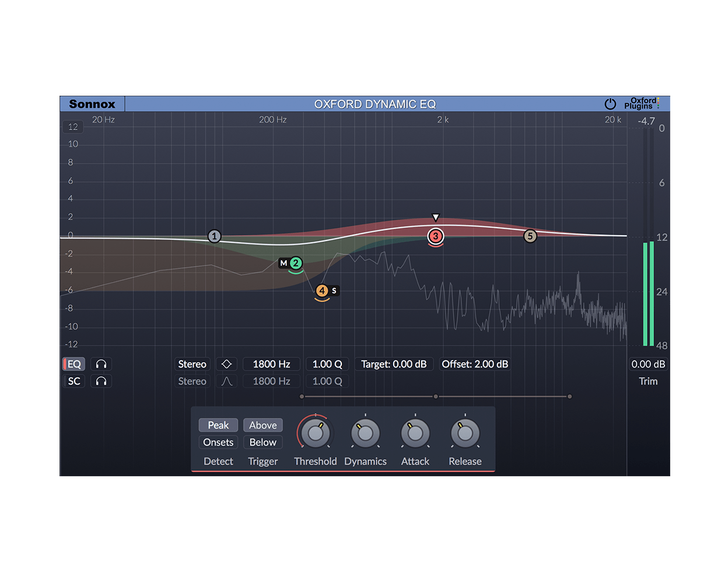Set trigger to Above
The height and width of the screenshot is (572, 728).
click(x=263, y=425)
